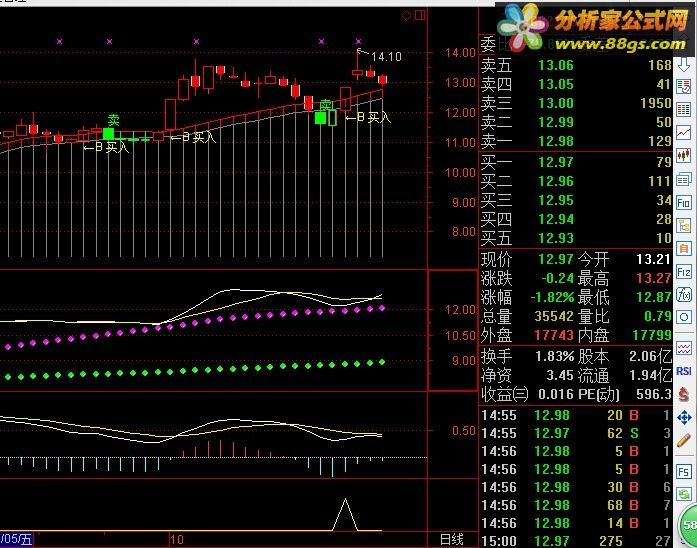Switch to the intraday line chart icon
The image size is (697, 548).
pos(684,132)
